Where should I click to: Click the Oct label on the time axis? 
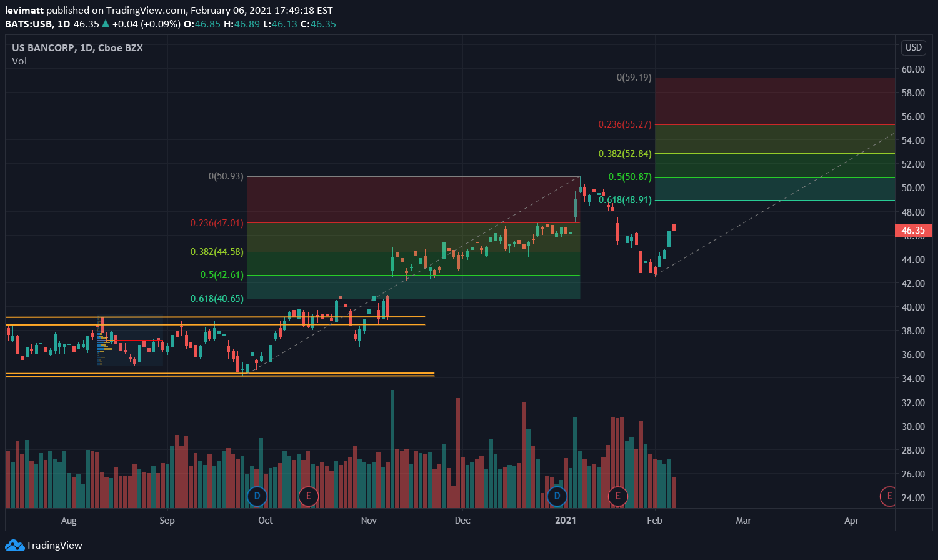click(x=266, y=520)
